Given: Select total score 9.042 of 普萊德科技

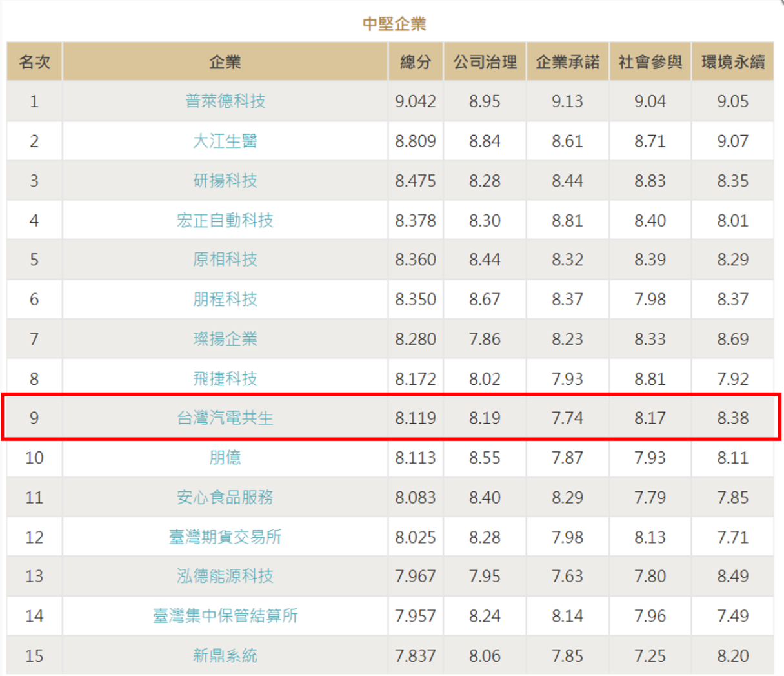Looking at the screenshot, I should (416, 101).
